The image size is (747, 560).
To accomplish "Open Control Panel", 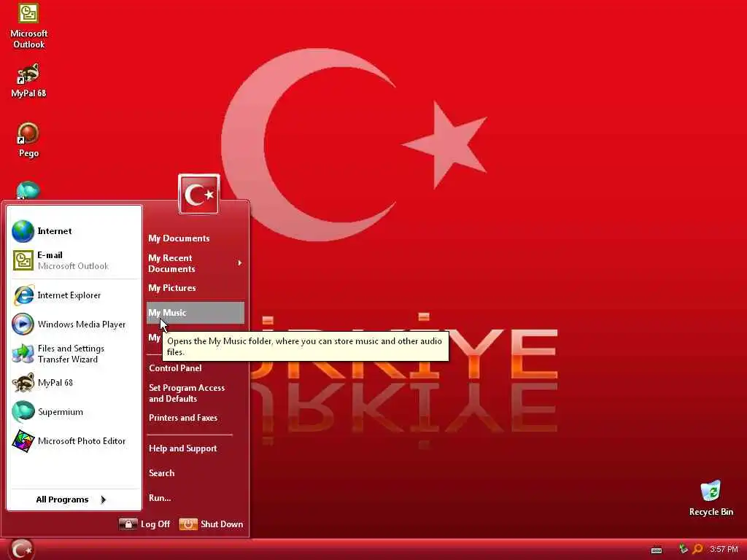I will tap(196, 368).
